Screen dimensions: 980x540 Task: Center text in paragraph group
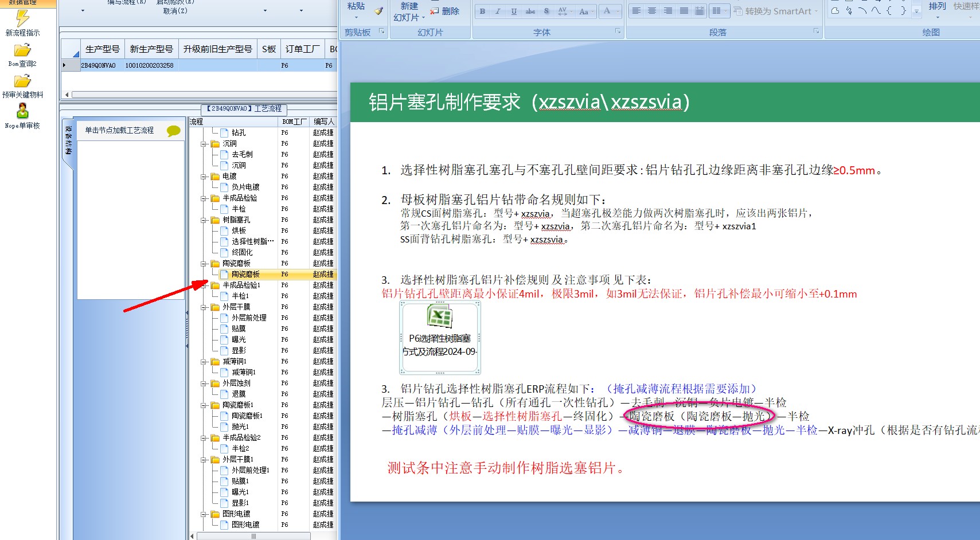click(652, 11)
